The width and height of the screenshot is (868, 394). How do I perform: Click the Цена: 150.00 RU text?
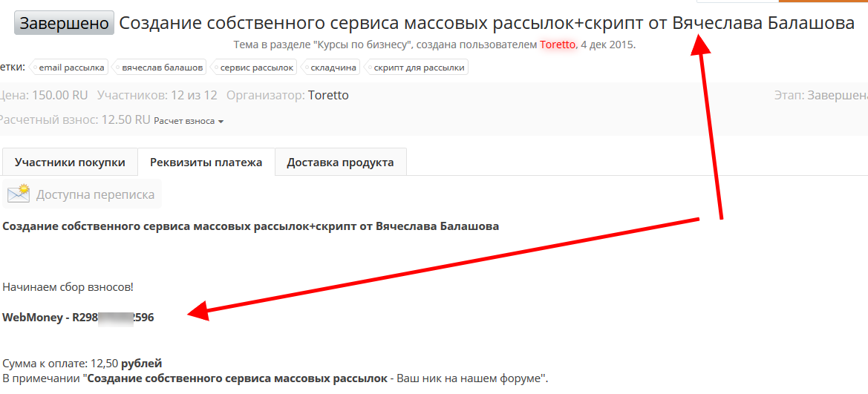pyautogui.click(x=43, y=95)
